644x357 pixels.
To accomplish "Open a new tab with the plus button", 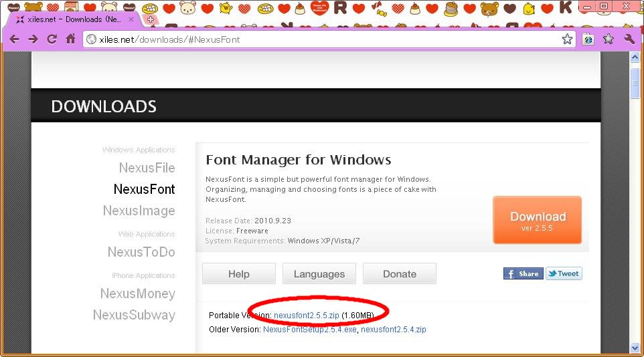I will coord(150,19).
